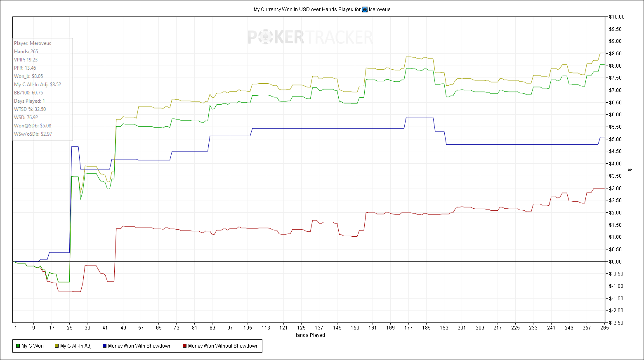644x360 pixels.
Task: Click the "$6.00" y-axis tick label
Action: tap(616, 115)
